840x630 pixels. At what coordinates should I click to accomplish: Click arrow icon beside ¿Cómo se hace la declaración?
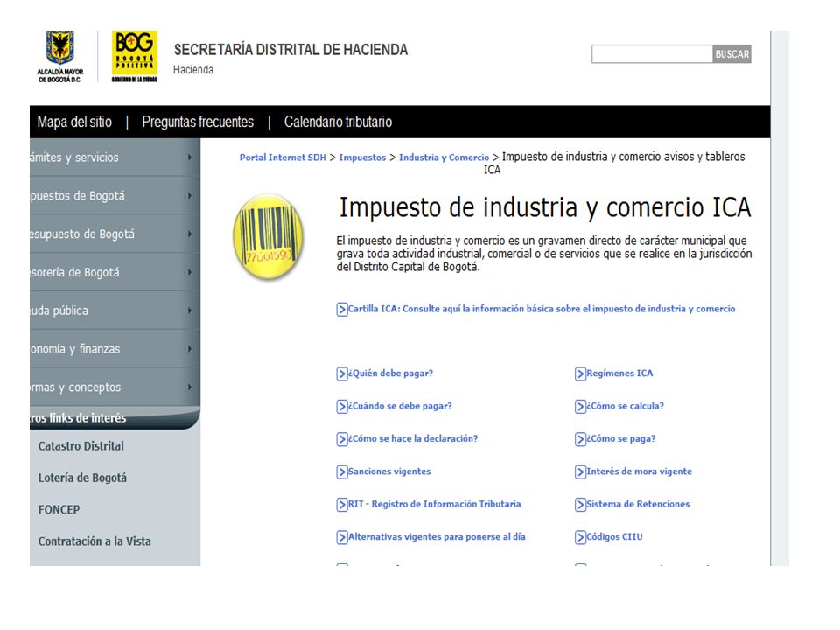(342, 439)
